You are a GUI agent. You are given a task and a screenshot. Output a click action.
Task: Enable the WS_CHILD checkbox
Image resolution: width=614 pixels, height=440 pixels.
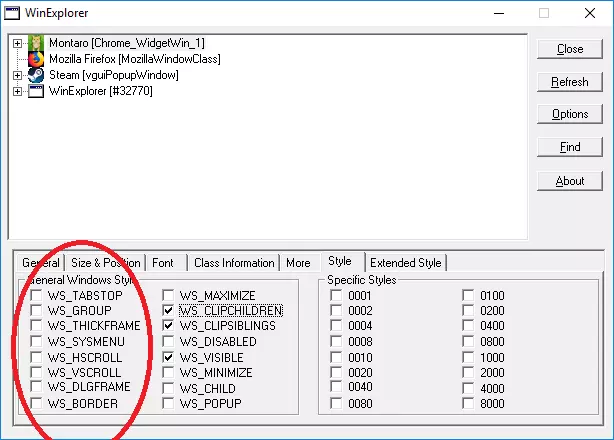point(168,388)
